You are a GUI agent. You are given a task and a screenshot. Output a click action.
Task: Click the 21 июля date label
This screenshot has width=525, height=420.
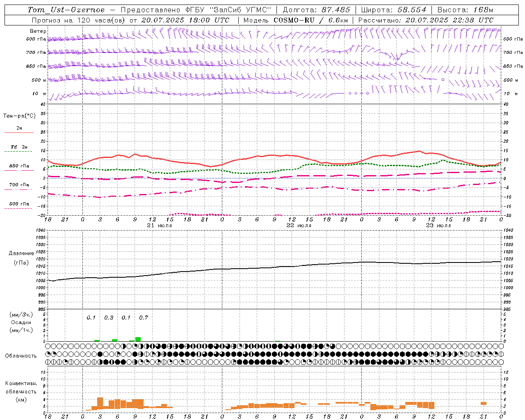[x=160, y=226]
